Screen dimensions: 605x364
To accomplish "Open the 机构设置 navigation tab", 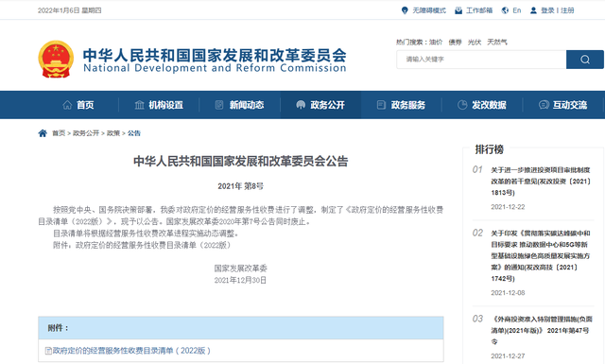I will (x=159, y=105).
